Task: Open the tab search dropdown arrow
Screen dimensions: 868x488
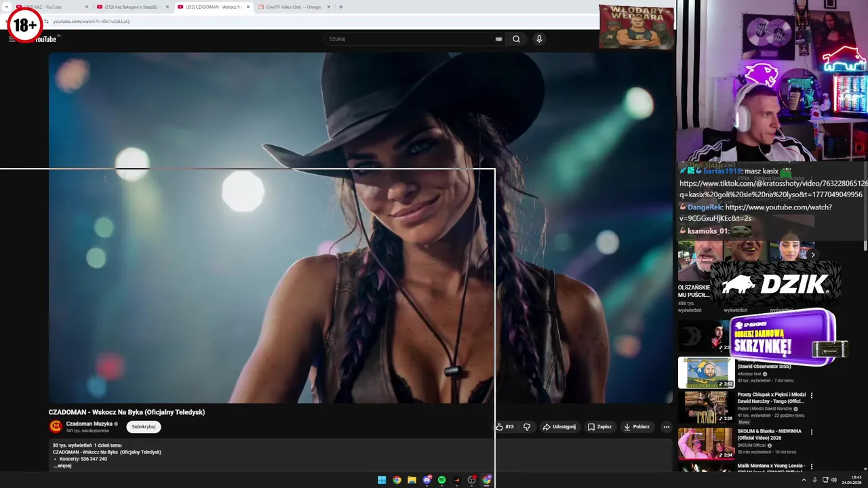Action: pyautogui.click(x=5, y=7)
